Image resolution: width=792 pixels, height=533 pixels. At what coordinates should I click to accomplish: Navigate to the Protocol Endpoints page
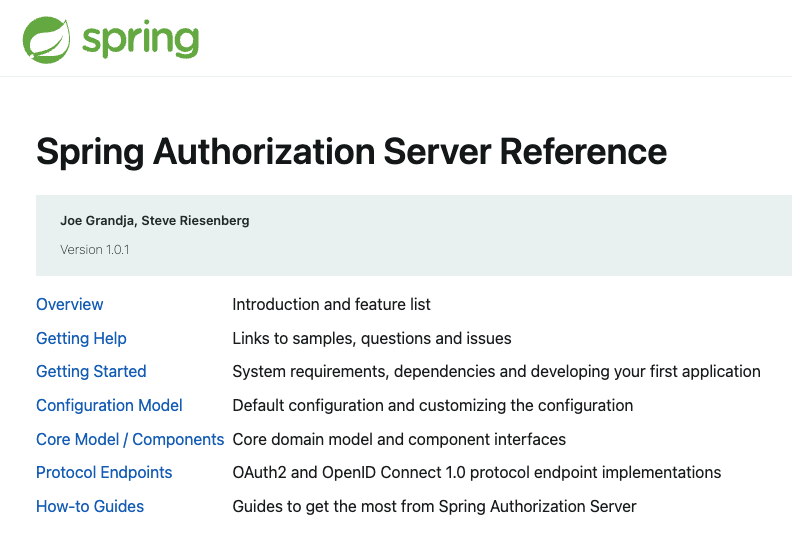(x=104, y=472)
